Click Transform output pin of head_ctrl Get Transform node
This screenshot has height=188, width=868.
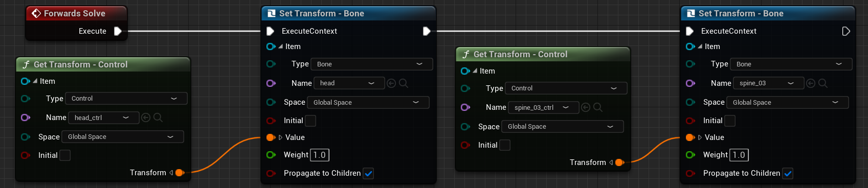click(x=180, y=173)
